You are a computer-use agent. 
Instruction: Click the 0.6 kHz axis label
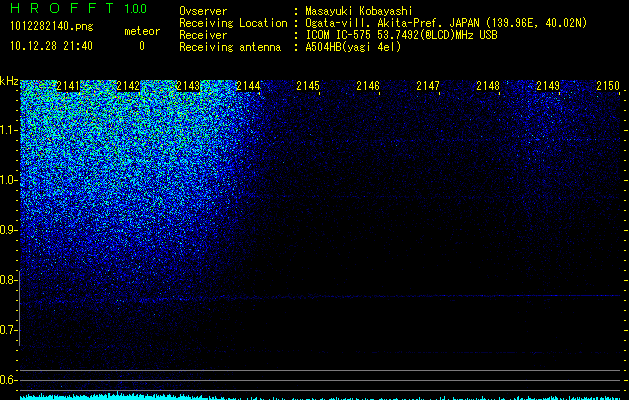[x=8, y=380]
